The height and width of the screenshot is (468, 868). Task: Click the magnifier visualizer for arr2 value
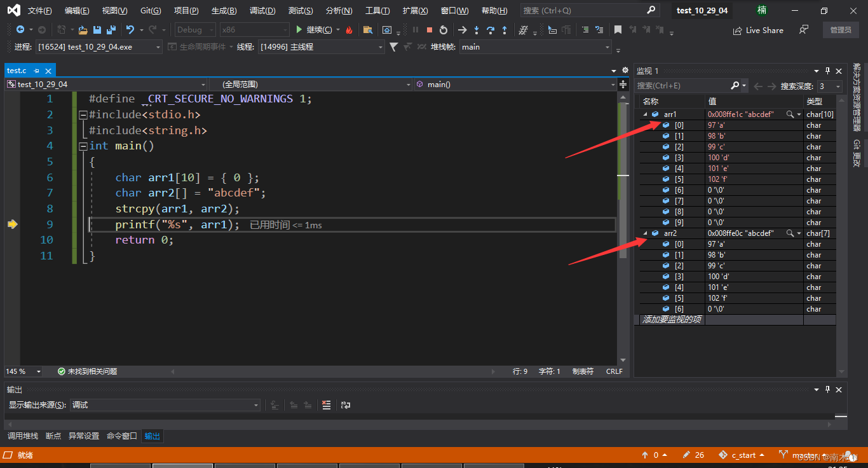(790, 233)
